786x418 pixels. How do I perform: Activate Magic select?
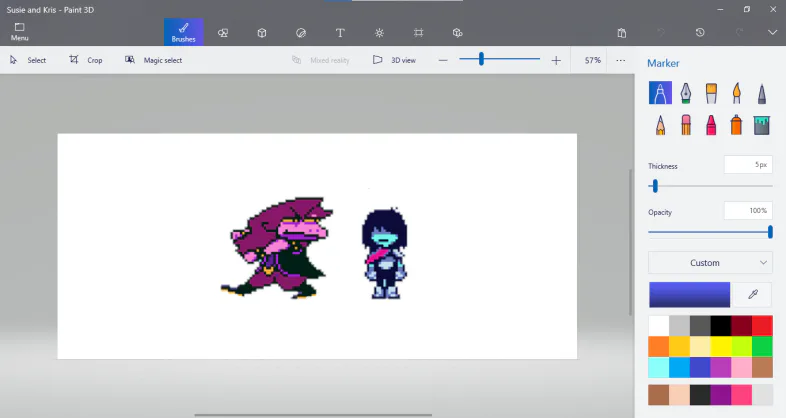coord(153,60)
